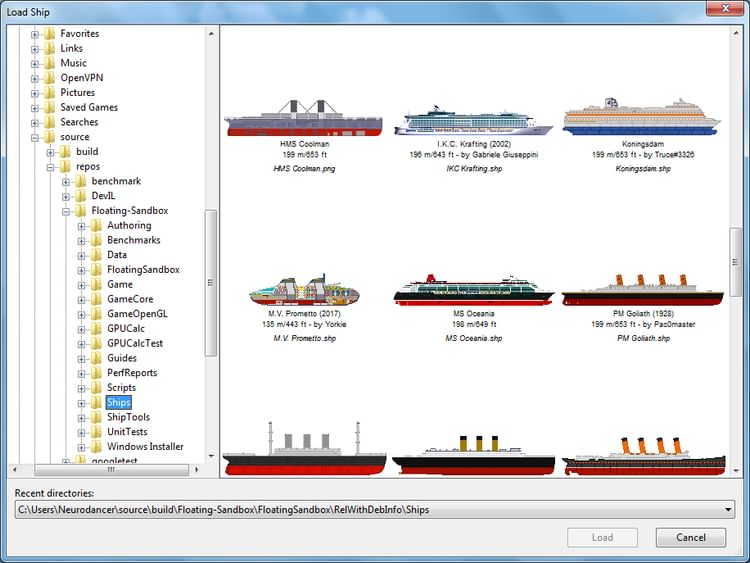The width and height of the screenshot is (750, 563).
Task: Select the Scripts folder in tree
Action: (x=121, y=388)
